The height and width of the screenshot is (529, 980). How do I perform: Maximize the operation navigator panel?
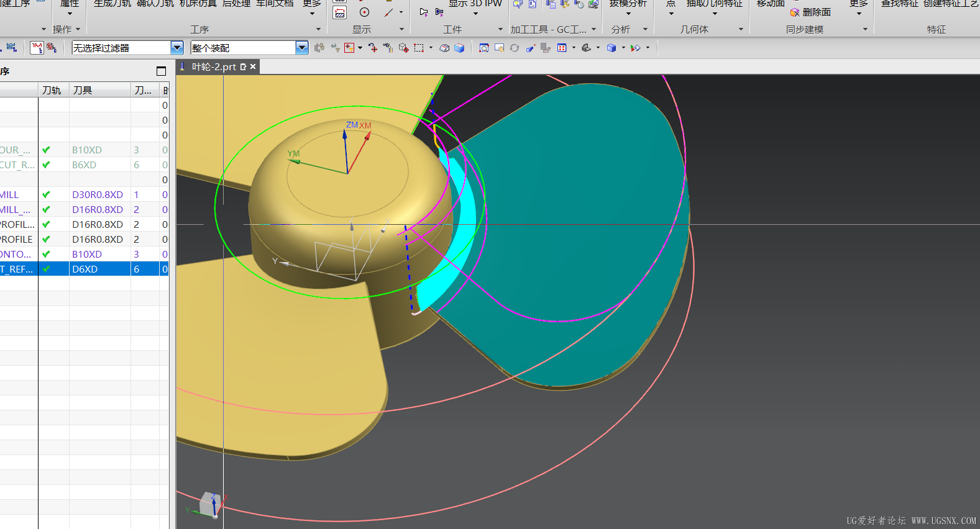point(162,71)
